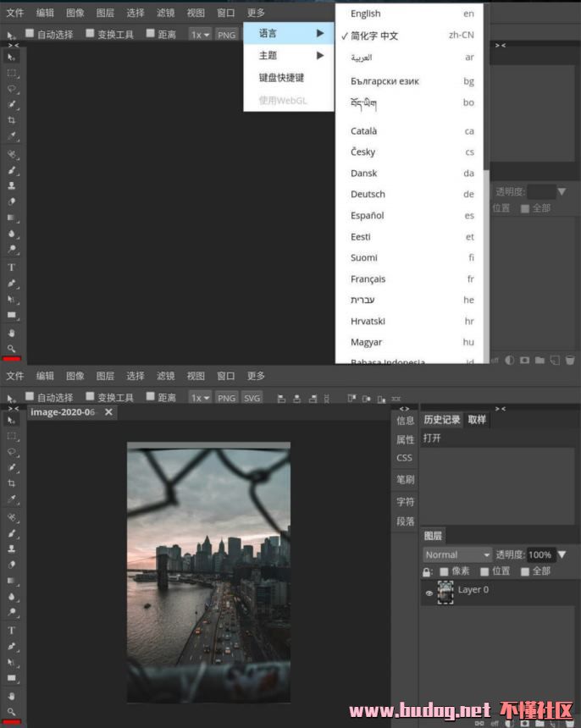581x728 pixels.
Task: Enable the 像素 lock checkbox in layers panel
Action: [444, 571]
